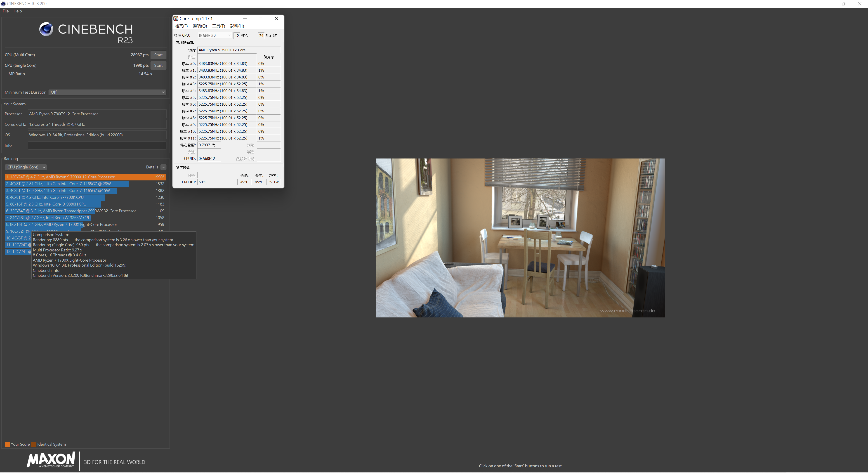868x473 pixels.
Task: Open the CPU (Single Core) ranking dropdown
Action: pyautogui.click(x=26, y=167)
